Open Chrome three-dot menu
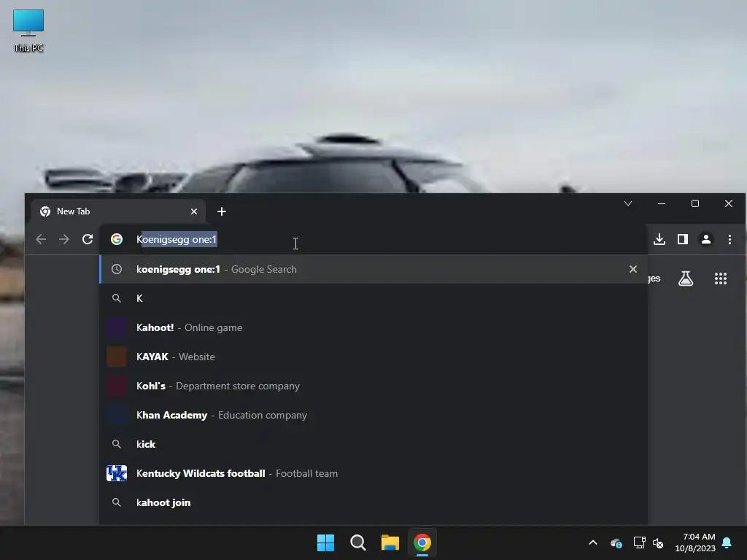The height and width of the screenshot is (560, 747). point(729,239)
